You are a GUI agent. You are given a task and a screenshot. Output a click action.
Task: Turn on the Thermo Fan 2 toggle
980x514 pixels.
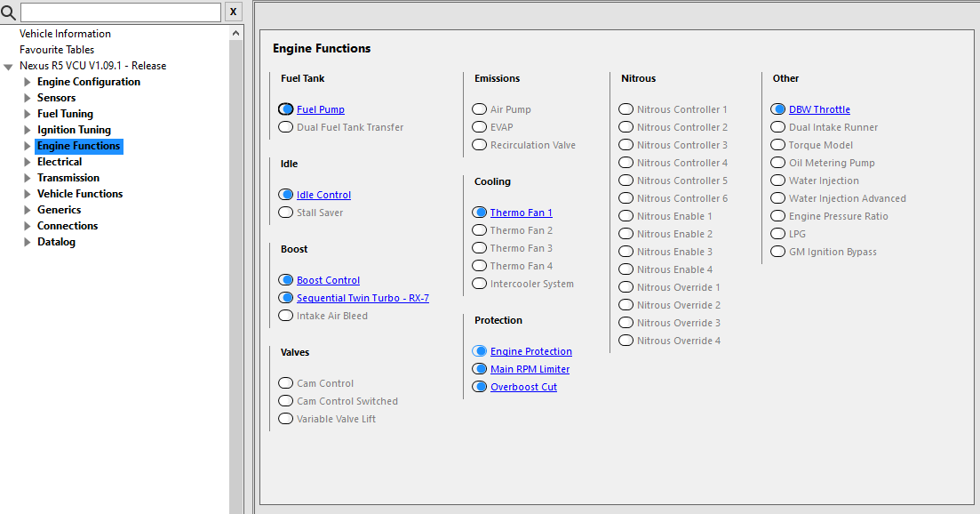click(x=480, y=230)
